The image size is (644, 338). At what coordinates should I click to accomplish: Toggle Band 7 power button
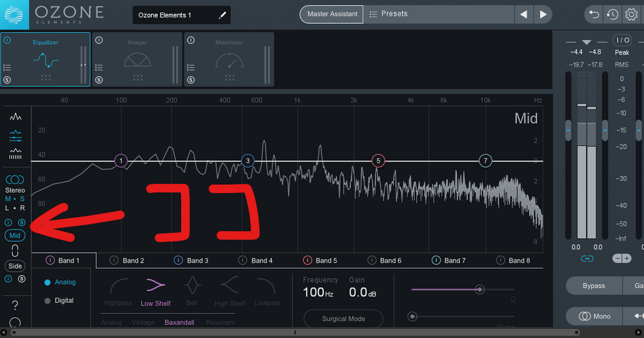(436, 261)
